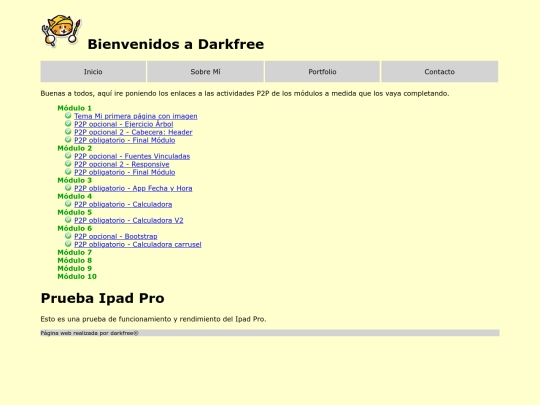The width and height of the screenshot is (540, 405).
Task: Launch P2P obligatorio - App Fecha y Hora link
Action: 133,188
